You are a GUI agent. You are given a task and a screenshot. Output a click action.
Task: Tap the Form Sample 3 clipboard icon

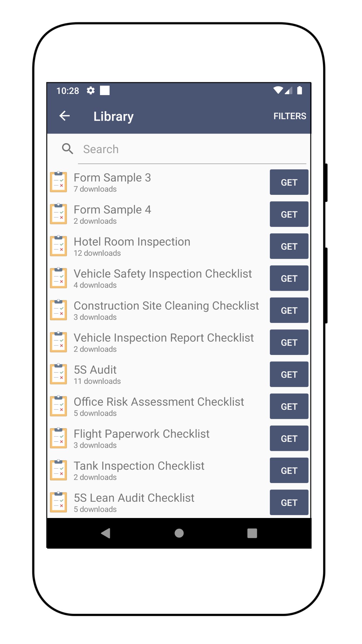point(59,182)
